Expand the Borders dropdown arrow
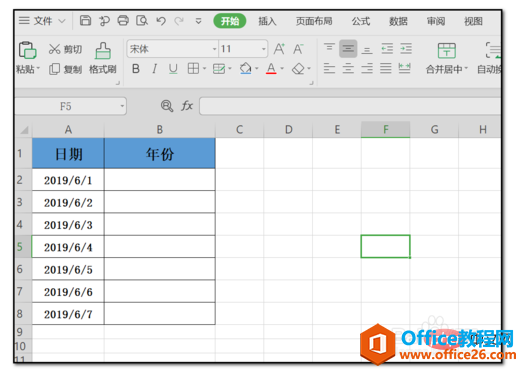Image resolution: width=523 pixels, height=372 pixels. pyautogui.click(x=204, y=69)
